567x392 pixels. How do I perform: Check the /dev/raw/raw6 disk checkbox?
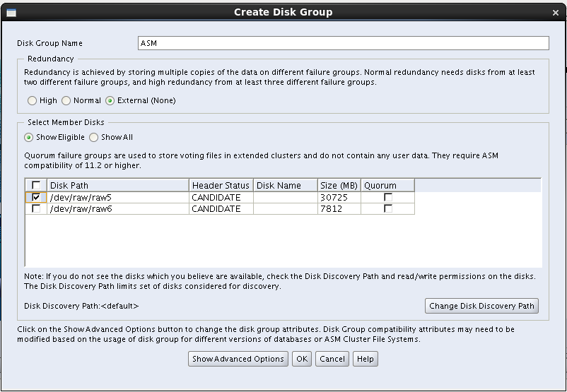(x=36, y=208)
